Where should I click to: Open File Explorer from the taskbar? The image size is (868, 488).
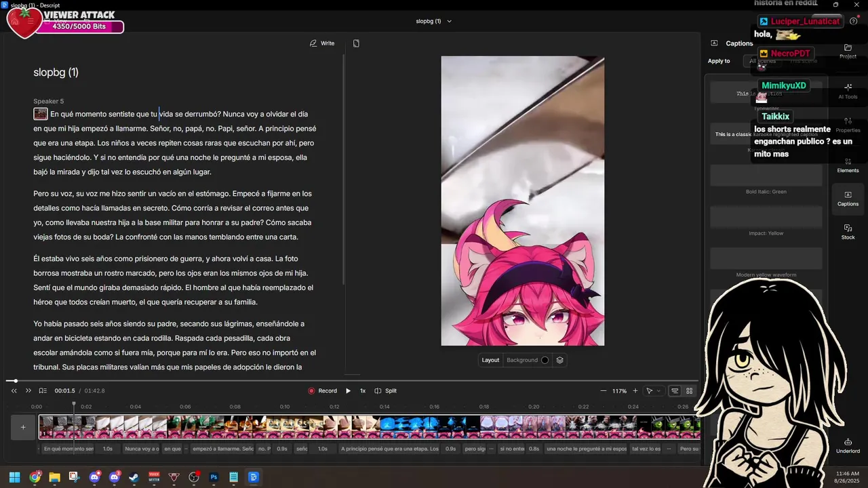pyautogui.click(x=54, y=477)
